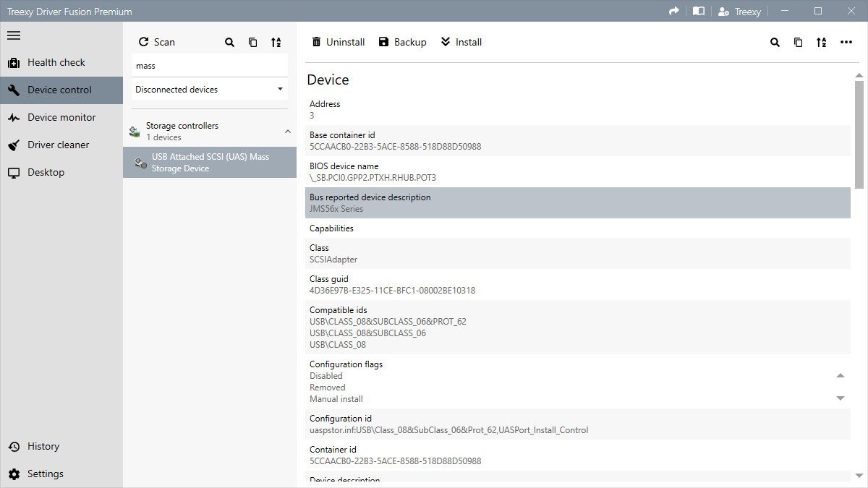The image size is (868, 488).
Task: Open the Device monitor panel
Action: pyautogui.click(x=61, y=117)
